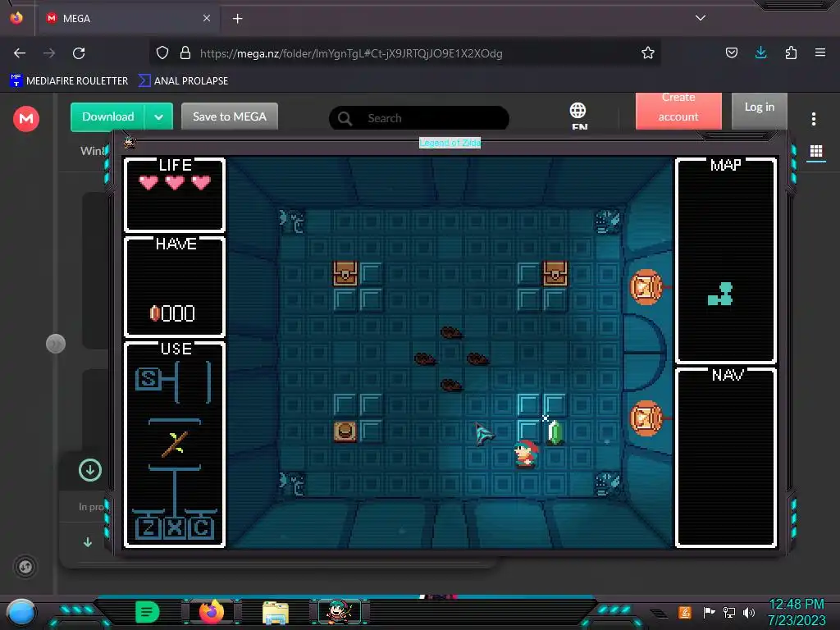The image size is (840, 630).
Task: Select the MEGA browser tab
Action: pos(129,18)
